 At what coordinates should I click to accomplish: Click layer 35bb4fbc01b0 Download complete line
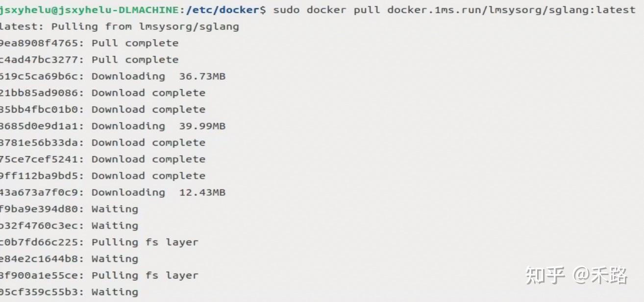102,110
